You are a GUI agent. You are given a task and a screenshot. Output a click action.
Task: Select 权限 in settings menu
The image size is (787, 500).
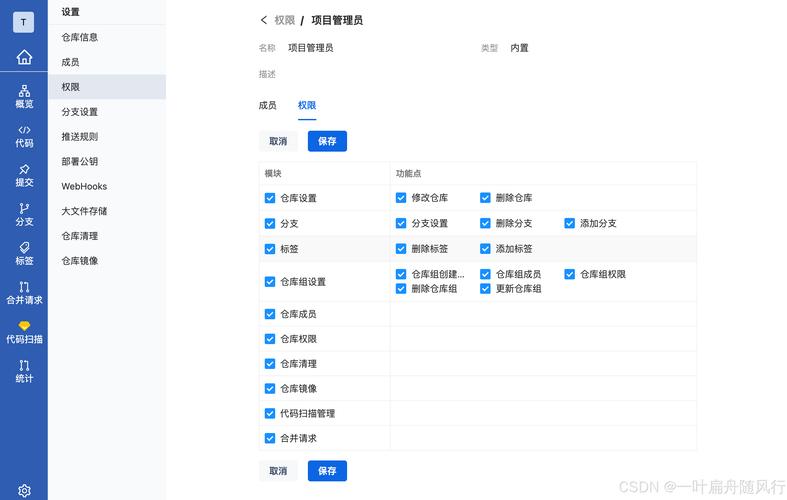[x=107, y=87]
